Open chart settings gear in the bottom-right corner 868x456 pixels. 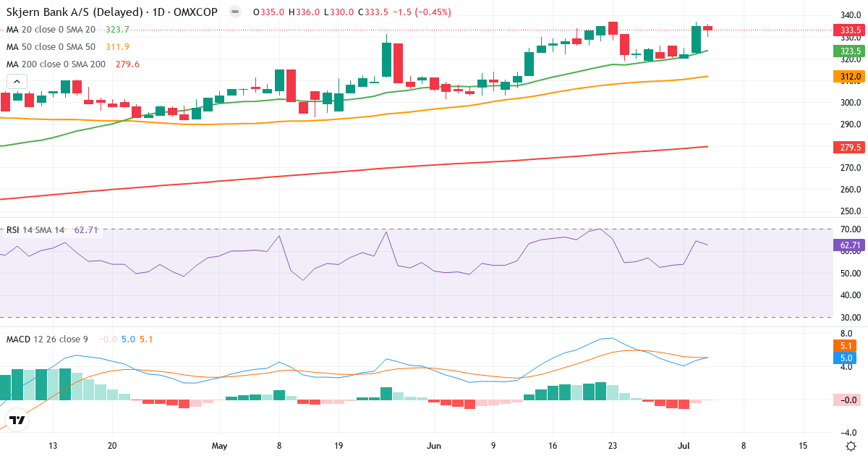[851, 445]
